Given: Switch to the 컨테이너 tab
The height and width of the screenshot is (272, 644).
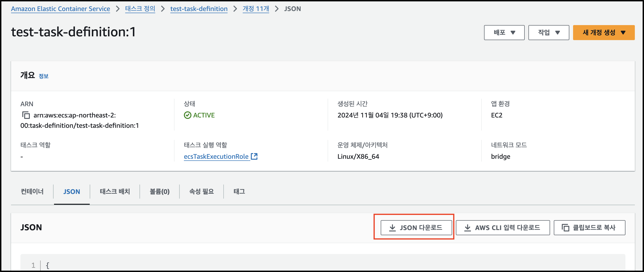Looking at the screenshot, I should tap(32, 191).
